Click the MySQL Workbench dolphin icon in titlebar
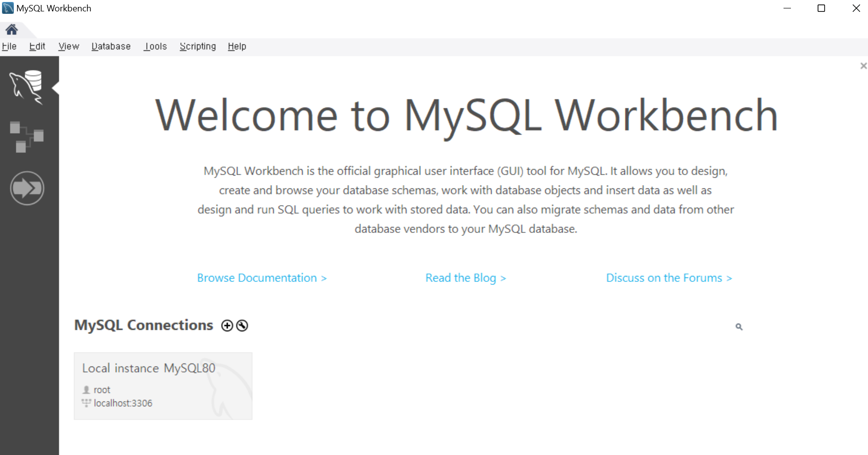868x455 pixels. point(7,8)
